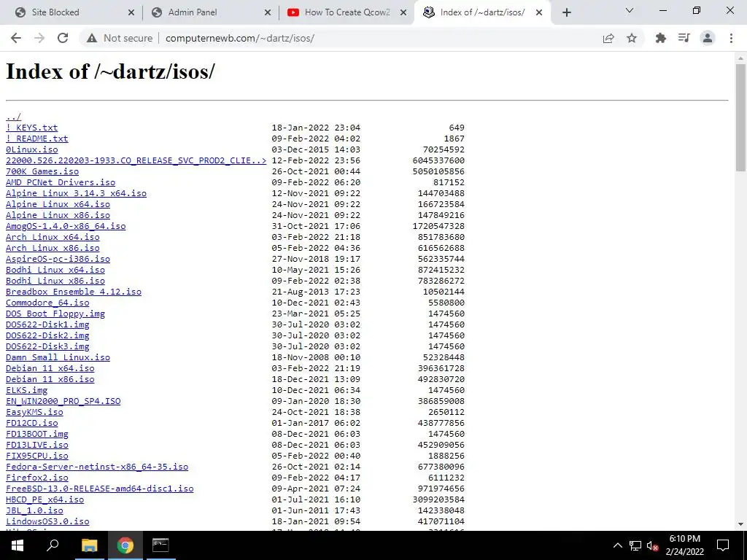
Task: Share this page using share icon
Action: (x=608, y=38)
